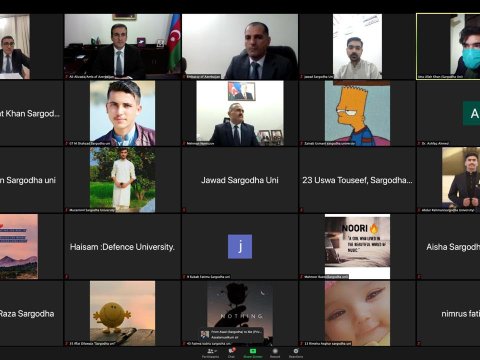Select the NOTHING rose silhouette tile
This screenshot has width=480, height=360.
[x=240, y=313]
